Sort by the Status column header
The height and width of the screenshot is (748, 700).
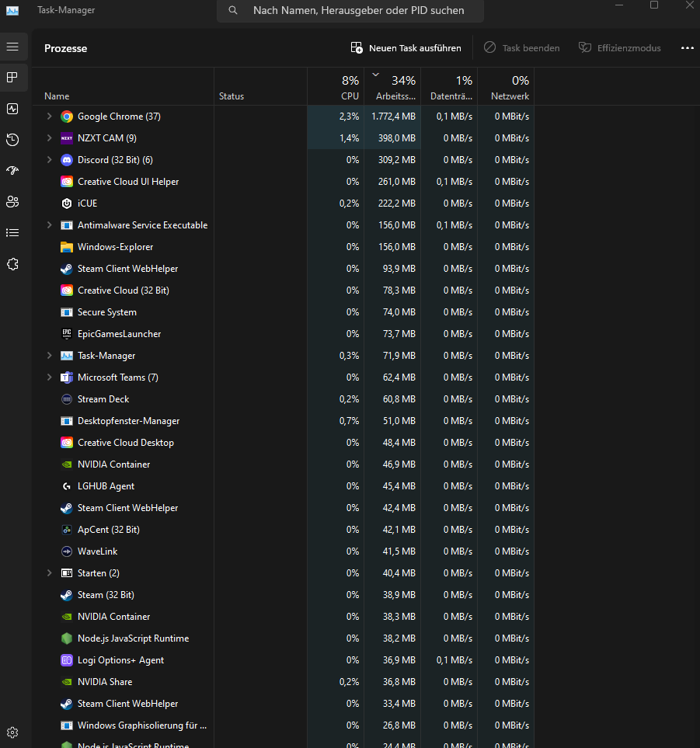point(260,86)
